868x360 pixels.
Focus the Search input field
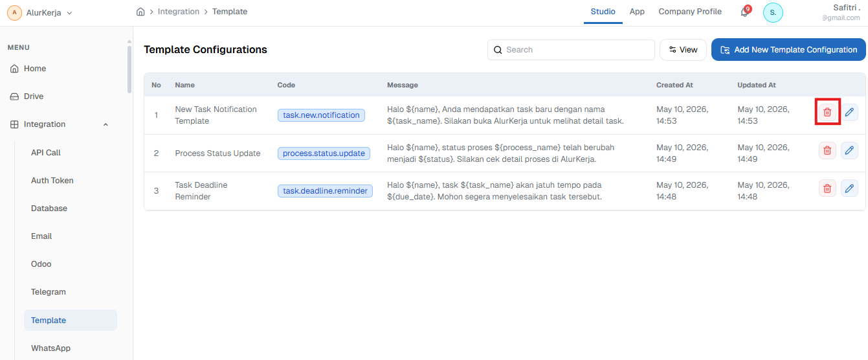pos(571,50)
